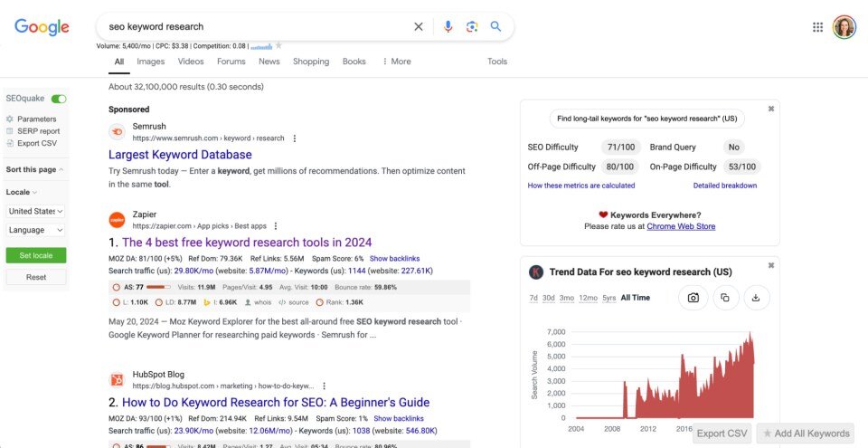868x448 pixels.
Task: Open the Zapier result three-dot menu
Action: (276, 225)
